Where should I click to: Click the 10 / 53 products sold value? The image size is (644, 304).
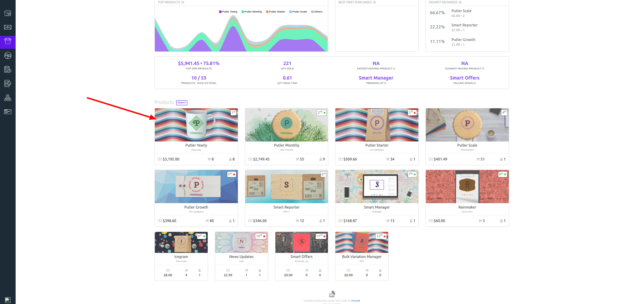tap(199, 78)
